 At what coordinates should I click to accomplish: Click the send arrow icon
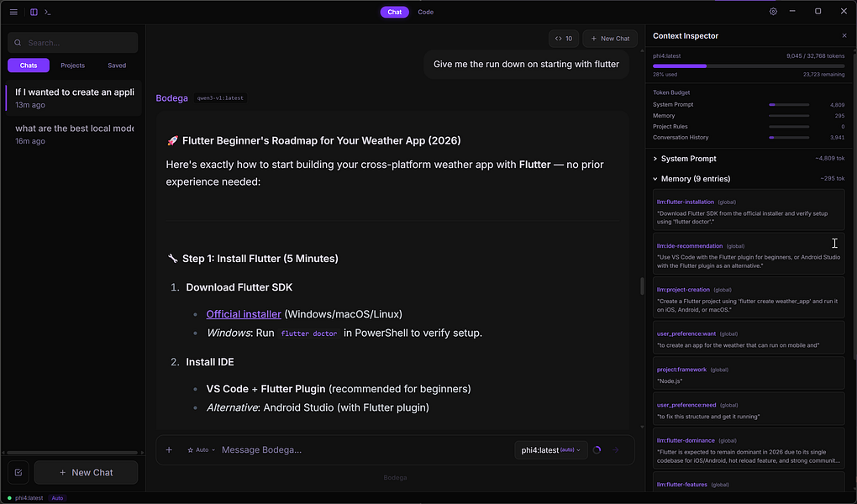(x=616, y=450)
